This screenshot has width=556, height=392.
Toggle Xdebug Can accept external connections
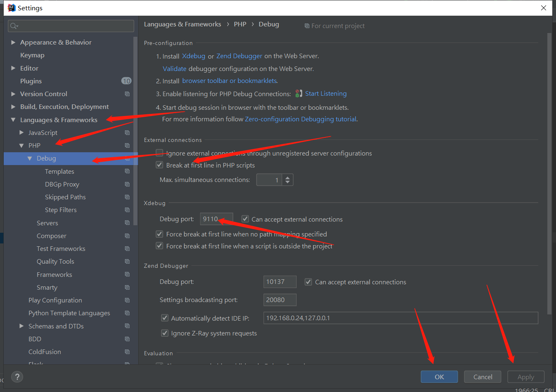coord(245,219)
